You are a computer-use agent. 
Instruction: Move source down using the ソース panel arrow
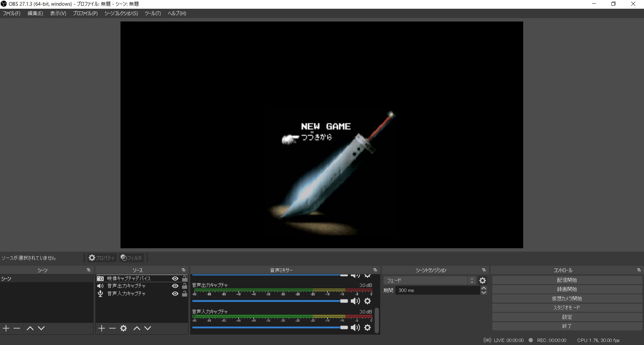pyautogui.click(x=148, y=328)
